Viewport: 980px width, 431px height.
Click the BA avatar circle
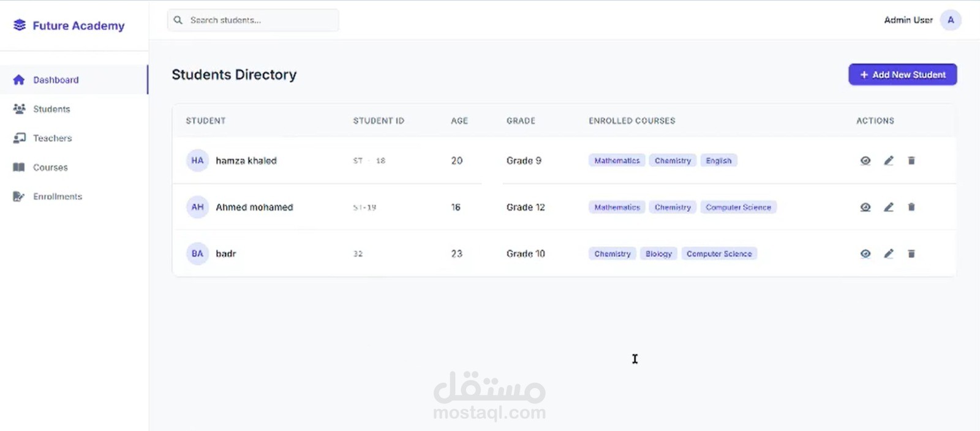coord(197,253)
